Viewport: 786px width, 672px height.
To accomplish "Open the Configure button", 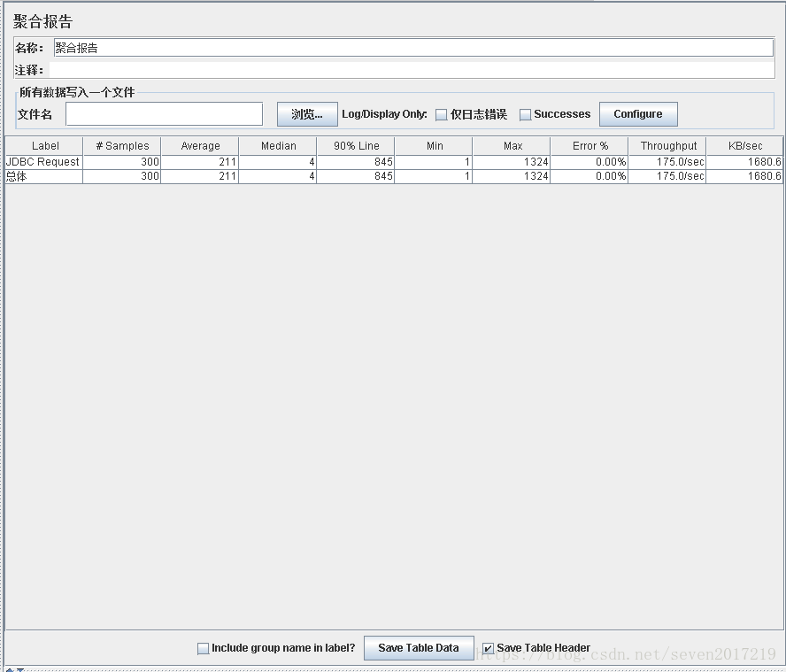I will (x=638, y=114).
